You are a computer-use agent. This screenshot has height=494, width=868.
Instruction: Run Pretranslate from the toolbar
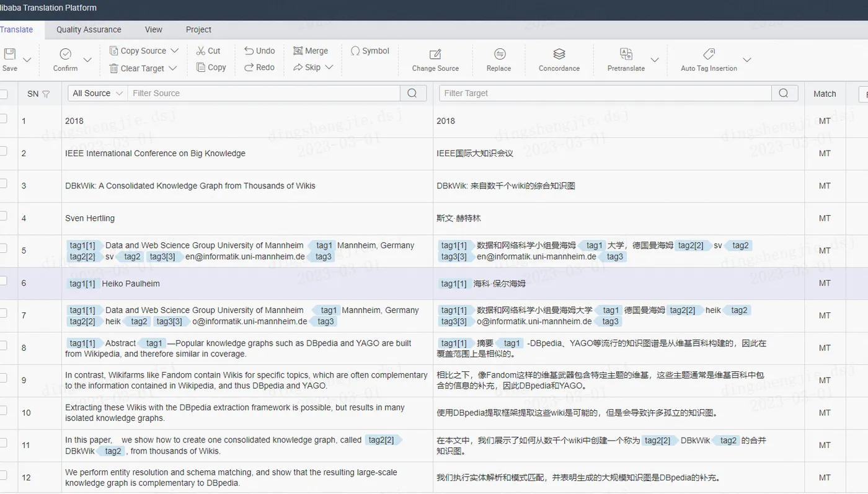pos(626,60)
